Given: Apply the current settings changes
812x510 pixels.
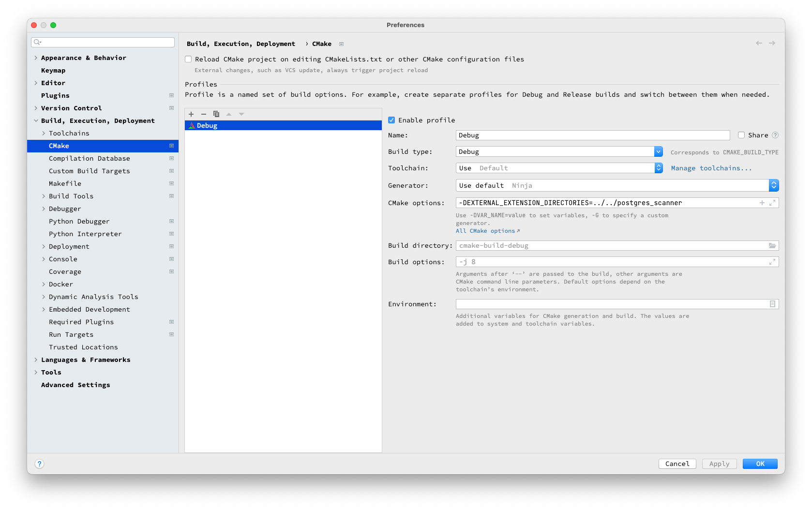Looking at the screenshot, I should coord(719,463).
